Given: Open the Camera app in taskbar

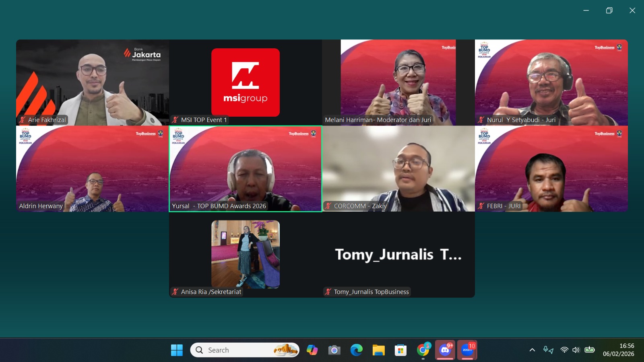Looking at the screenshot, I should pyautogui.click(x=334, y=350).
